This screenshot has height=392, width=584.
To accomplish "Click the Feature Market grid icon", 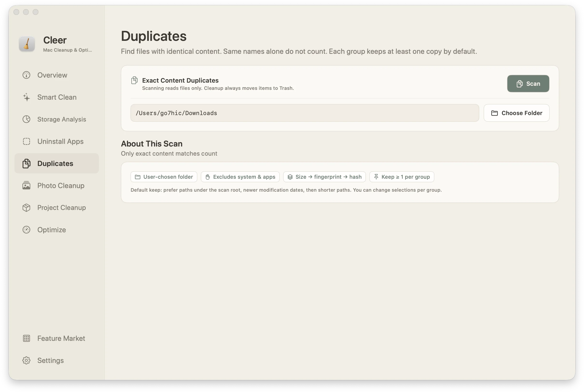I will pyautogui.click(x=26, y=338).
